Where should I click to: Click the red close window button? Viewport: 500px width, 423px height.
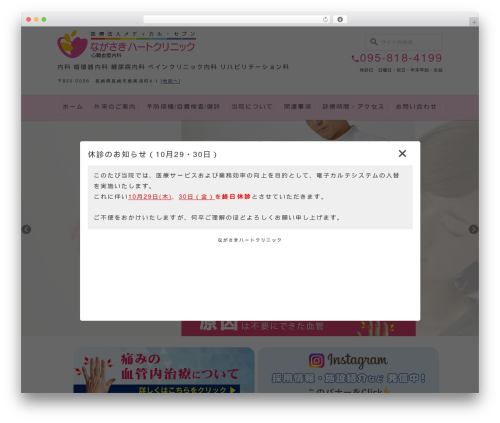29,19
